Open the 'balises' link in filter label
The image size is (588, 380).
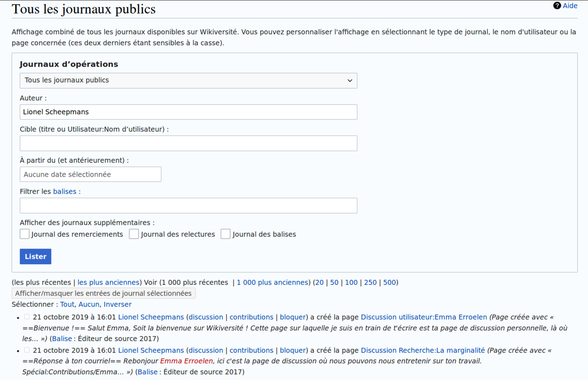click(65, 191)
